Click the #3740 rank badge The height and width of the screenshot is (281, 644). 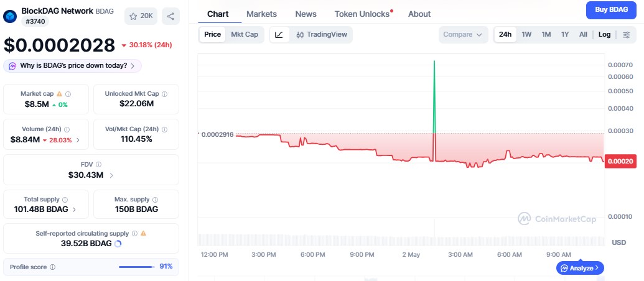[x=35, y=22]
